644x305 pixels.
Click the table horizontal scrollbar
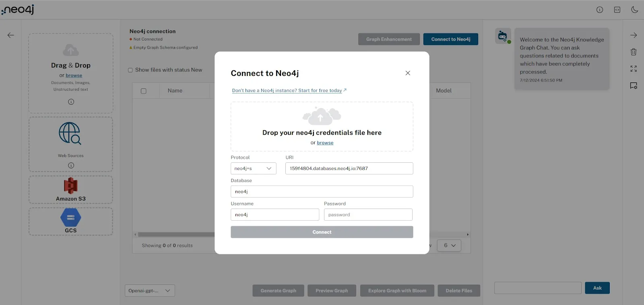point(176,234)
